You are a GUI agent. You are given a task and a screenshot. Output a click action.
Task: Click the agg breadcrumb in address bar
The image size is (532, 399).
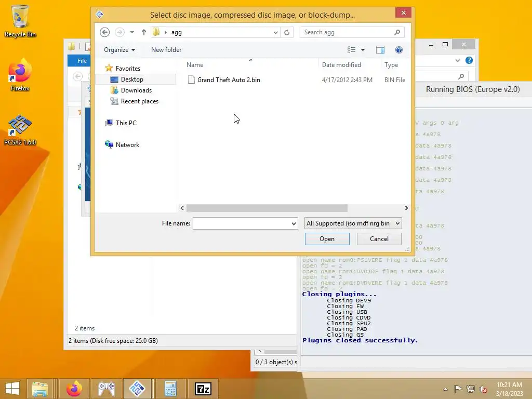click(x=177, y=33)
